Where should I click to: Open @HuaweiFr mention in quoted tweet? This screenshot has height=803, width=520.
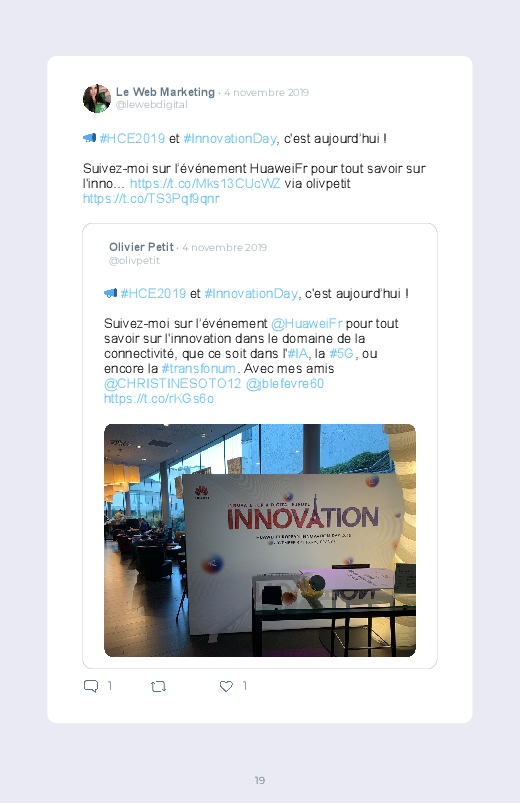306,324
